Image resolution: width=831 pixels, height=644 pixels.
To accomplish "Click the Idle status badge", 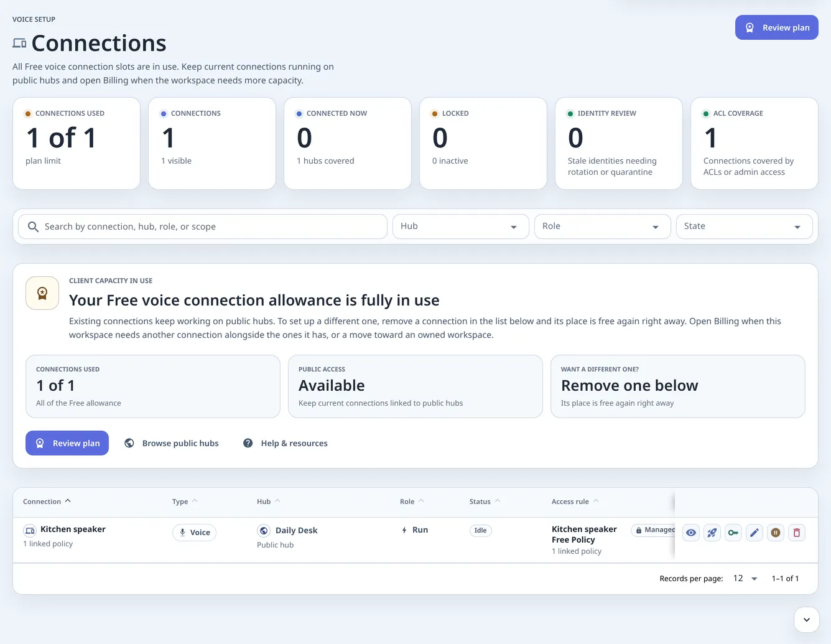I will (x=480, y=531).
